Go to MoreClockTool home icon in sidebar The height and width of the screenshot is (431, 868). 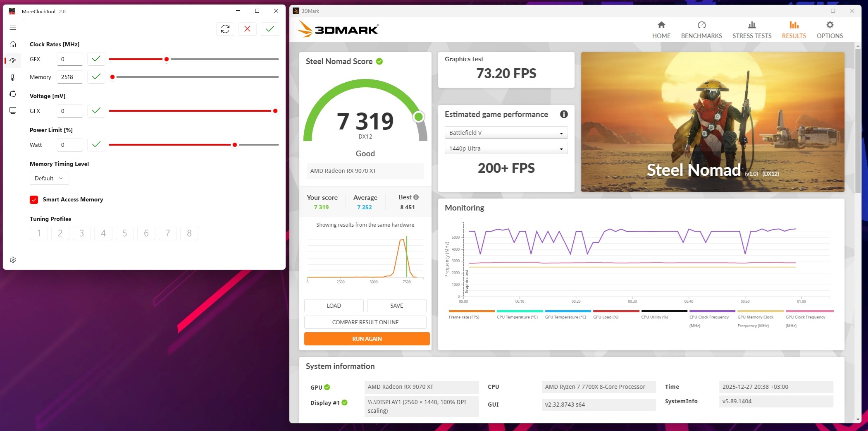(13, 44)
